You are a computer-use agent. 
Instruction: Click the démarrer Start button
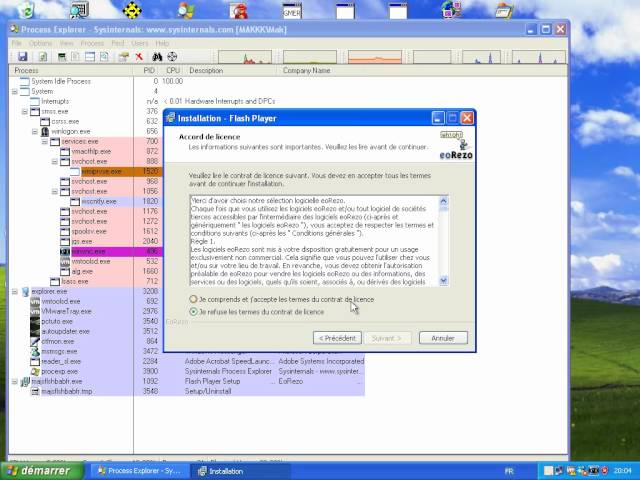click(42, 471)
